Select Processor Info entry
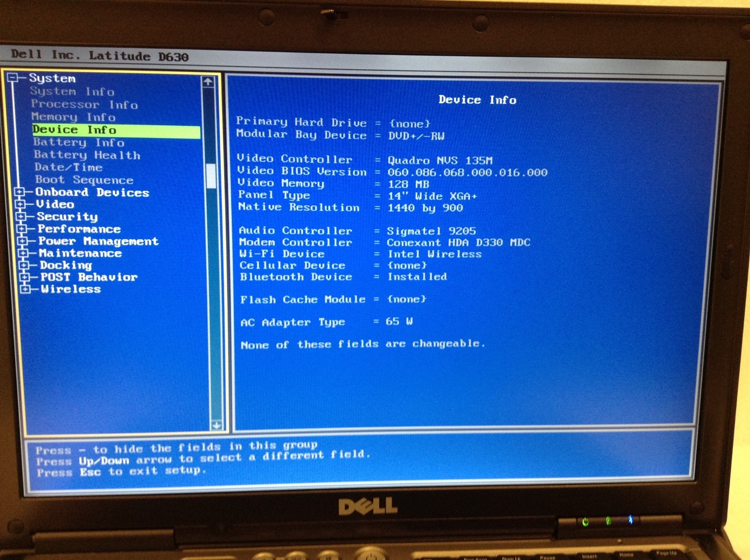The image size is (750, 560). click(x=84, y=104)
